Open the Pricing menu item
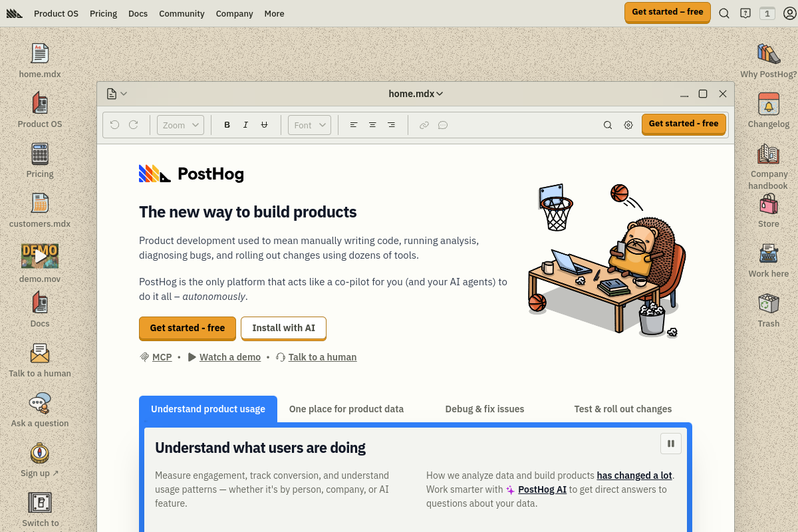Image resolution: width=798 pixels, height=532 pixels. 103,13
